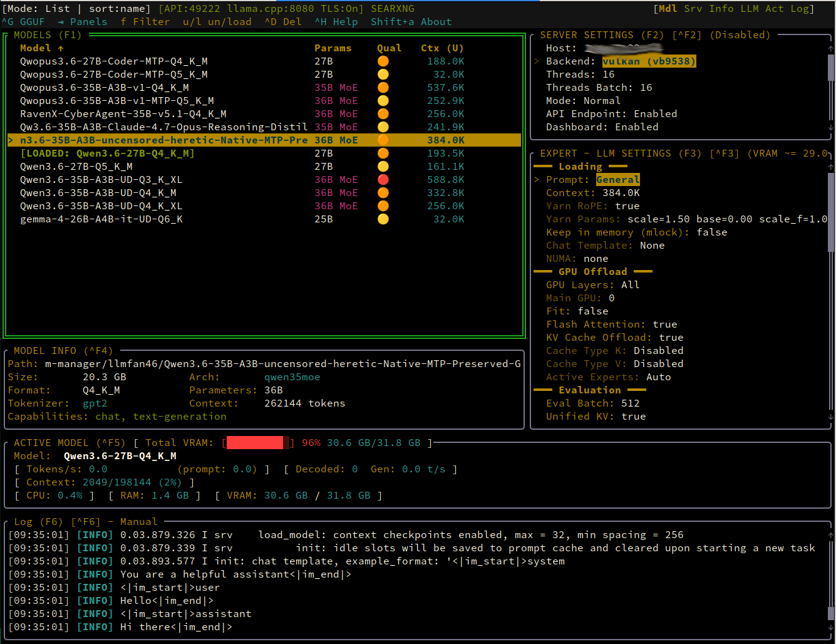Click Shift+a About command

[411, 22]
